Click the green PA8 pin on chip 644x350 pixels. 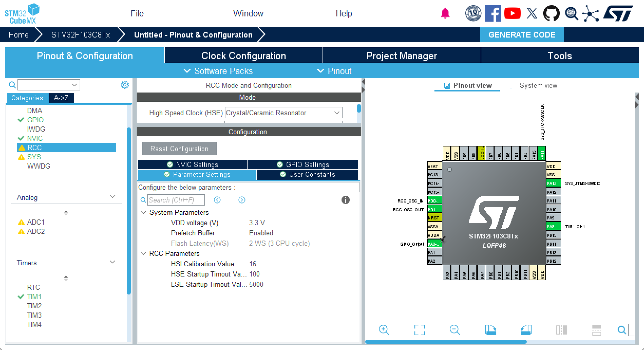tap(553, 226)
